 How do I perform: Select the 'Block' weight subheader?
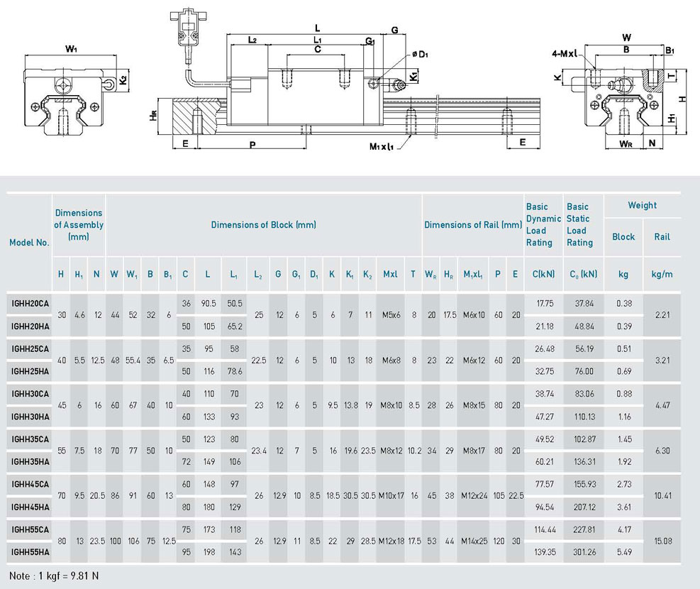pyautogui.click(x=623, y=237)
